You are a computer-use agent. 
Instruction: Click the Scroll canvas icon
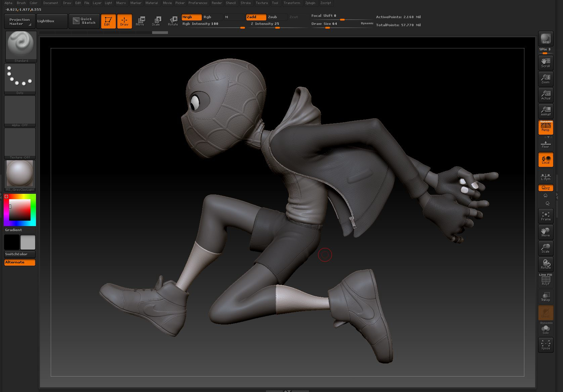coord(546,62)
